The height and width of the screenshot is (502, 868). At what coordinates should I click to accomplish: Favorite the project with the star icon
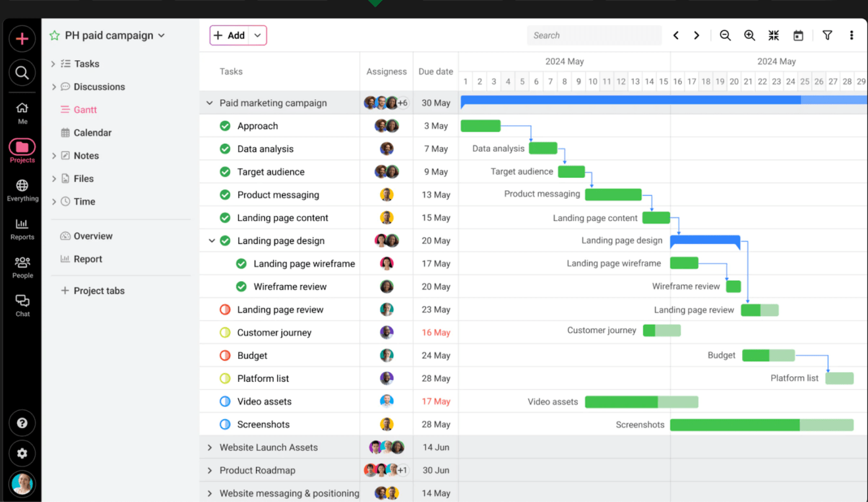pos(55,35)
